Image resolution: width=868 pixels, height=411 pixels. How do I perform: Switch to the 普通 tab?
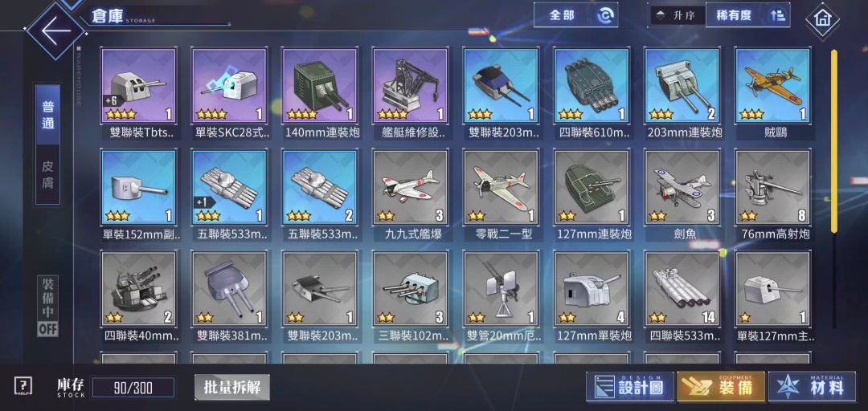point(48,115)
